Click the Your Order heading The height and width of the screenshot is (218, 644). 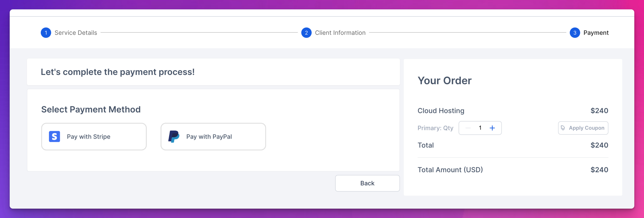tap(445, 81)
